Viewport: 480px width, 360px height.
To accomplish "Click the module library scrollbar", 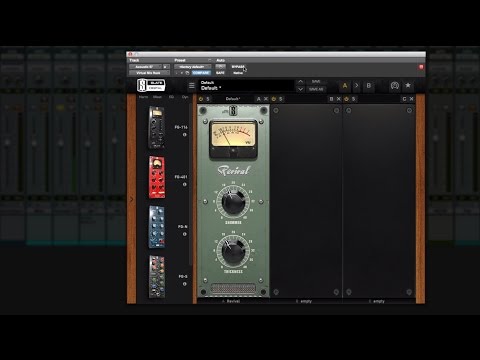I will (191, 184).
